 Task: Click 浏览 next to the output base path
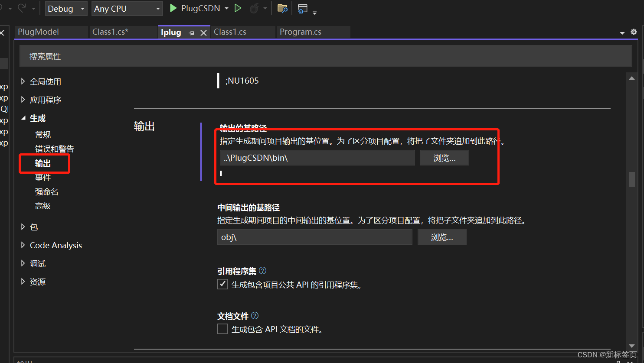point(444,157)
